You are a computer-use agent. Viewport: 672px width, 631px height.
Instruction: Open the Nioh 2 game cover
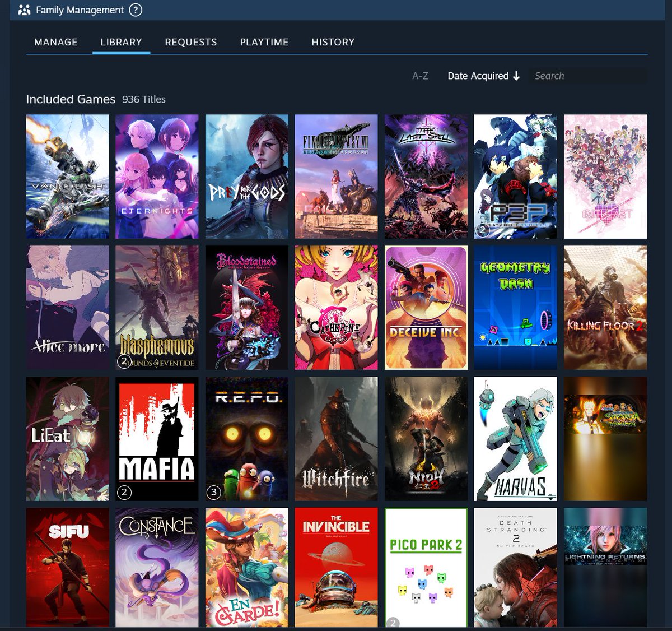426,439
